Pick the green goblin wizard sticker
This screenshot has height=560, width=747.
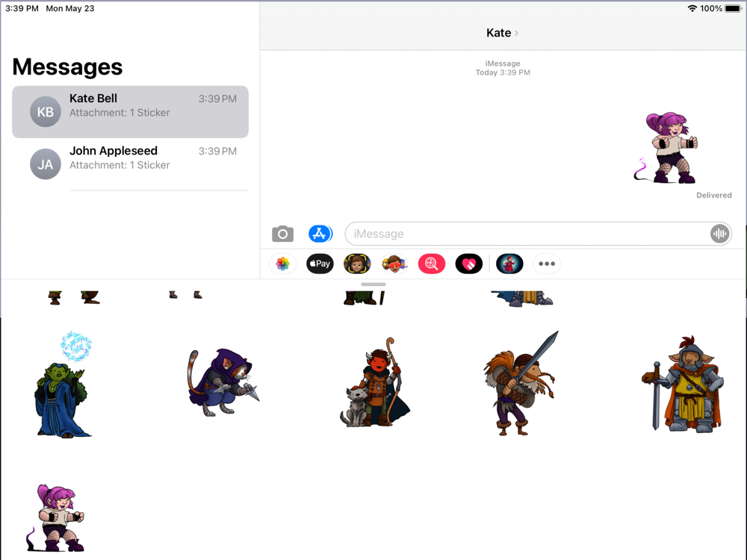coord(63,385)
